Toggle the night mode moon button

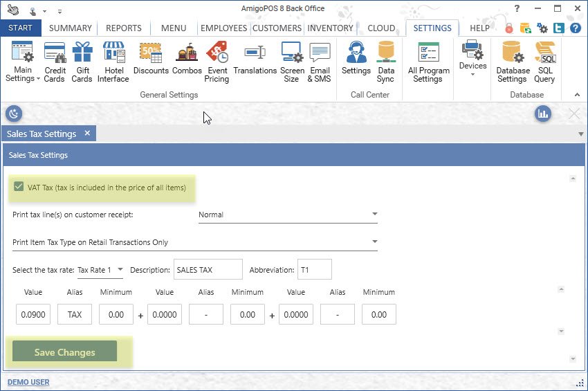[x=14, y=113]
